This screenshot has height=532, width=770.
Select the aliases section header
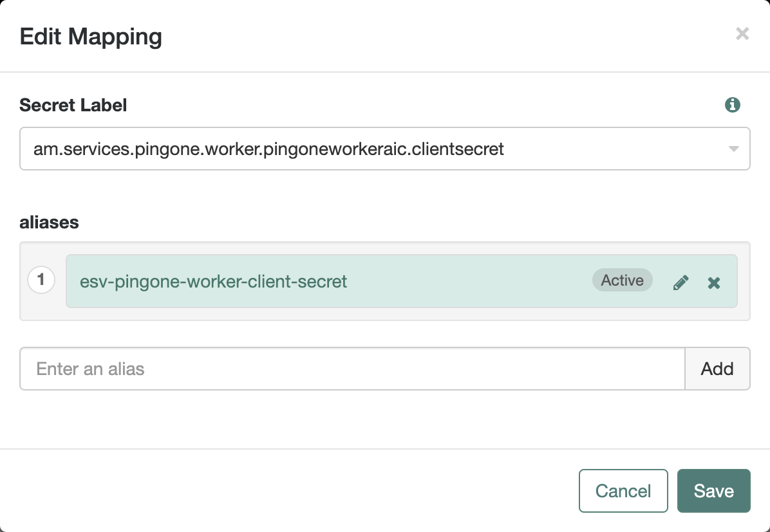pos(49,222)
